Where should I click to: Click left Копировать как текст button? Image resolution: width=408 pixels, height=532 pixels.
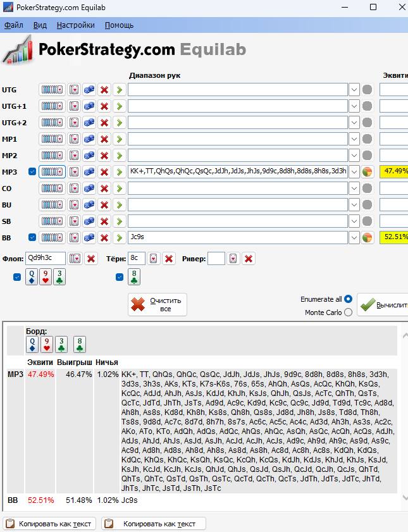coord(49,524)
